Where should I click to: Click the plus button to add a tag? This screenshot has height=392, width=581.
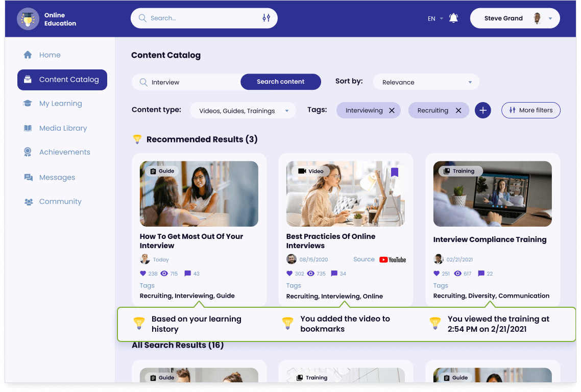(482, 110)
